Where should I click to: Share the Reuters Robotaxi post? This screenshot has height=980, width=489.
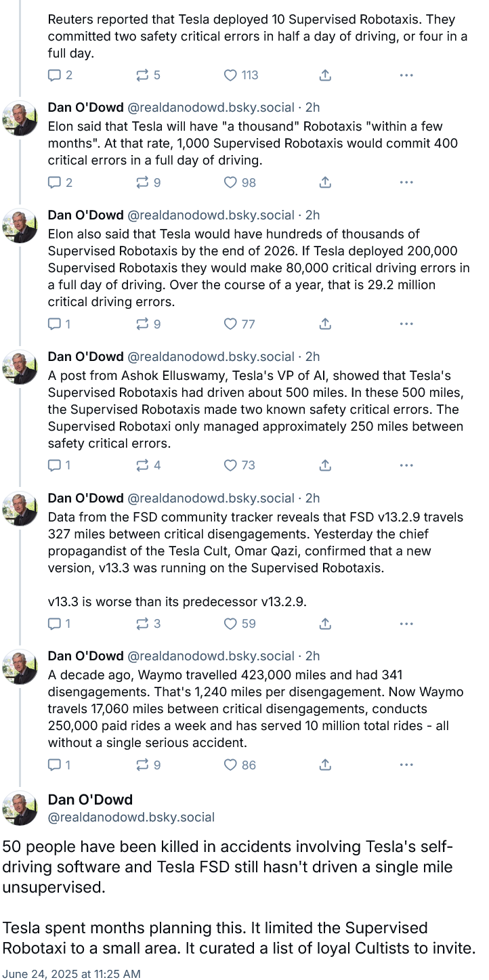tap(325, 75)
